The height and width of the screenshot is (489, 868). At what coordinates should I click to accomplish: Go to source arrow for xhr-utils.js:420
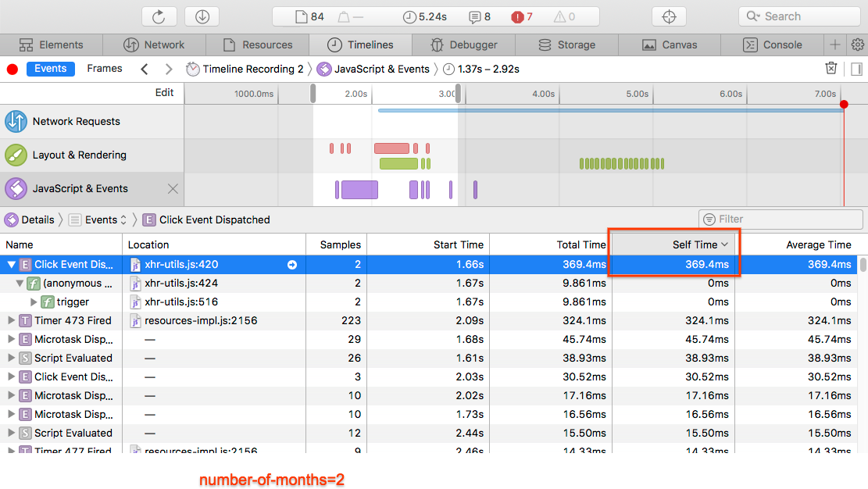click(292, 265)
